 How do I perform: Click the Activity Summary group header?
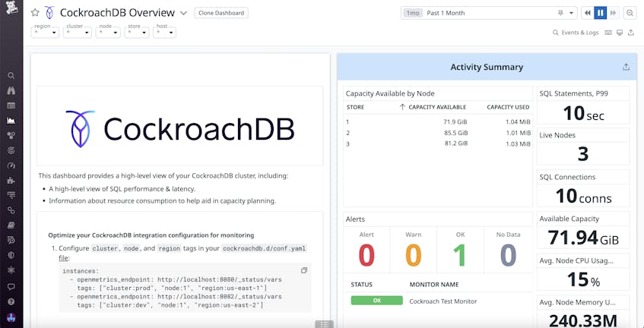point(487,67)
